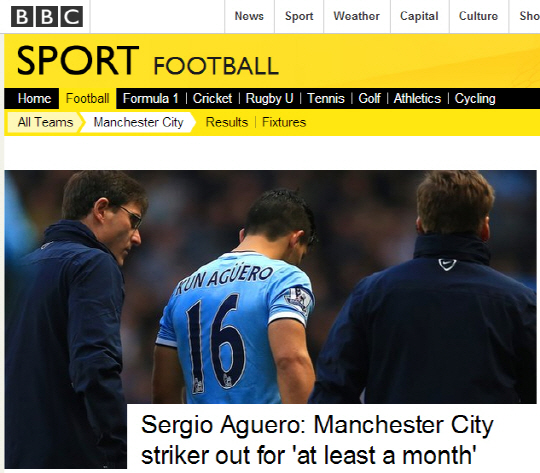Open the Capital section
Image resolution: width=540 pixels, height=473 pixels.
[x=419, y=16]
